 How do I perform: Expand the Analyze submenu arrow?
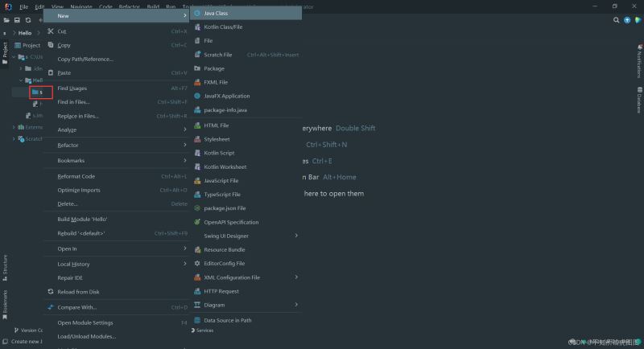pos(185,129)
